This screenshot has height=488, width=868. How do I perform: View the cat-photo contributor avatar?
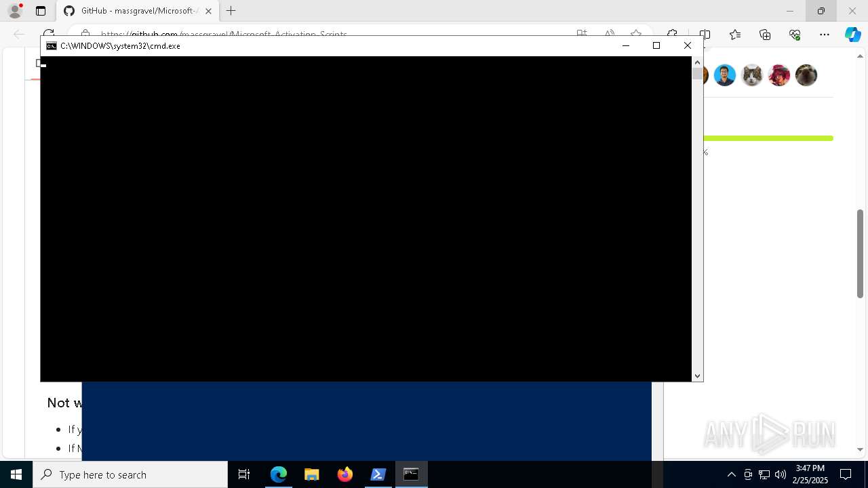(x=752, y=75)
